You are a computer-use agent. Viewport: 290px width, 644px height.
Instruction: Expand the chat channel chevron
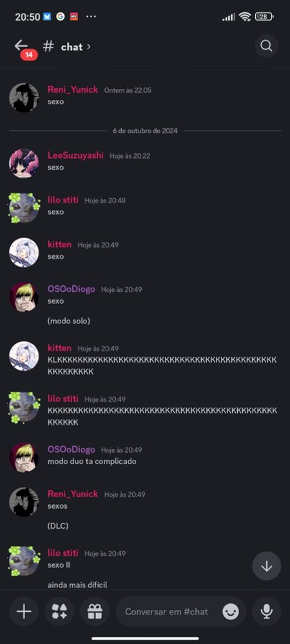(x=89, y=46)
